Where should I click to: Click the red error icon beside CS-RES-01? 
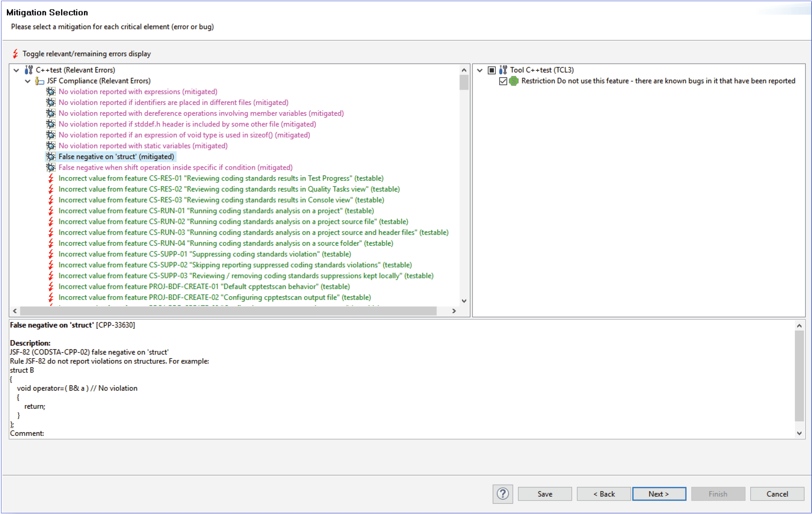(x=51, y=178)
